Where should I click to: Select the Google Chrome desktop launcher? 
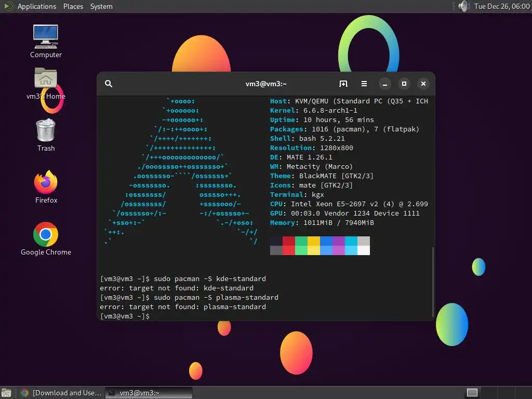coord(46,239)
